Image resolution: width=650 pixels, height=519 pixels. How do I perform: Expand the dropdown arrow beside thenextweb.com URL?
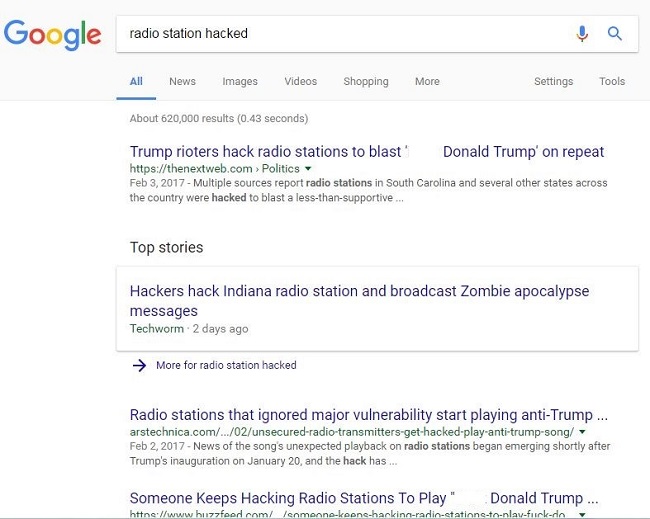[x=308, y=169]
